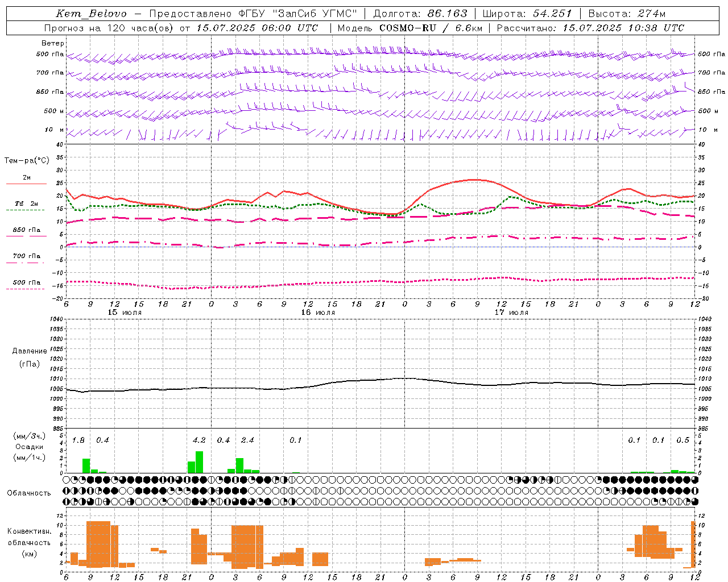Image resolution: width=728 pixels, height=582 pixels.
Task: Select the latitude value Широта: 54.251
Action: (527, 14)
